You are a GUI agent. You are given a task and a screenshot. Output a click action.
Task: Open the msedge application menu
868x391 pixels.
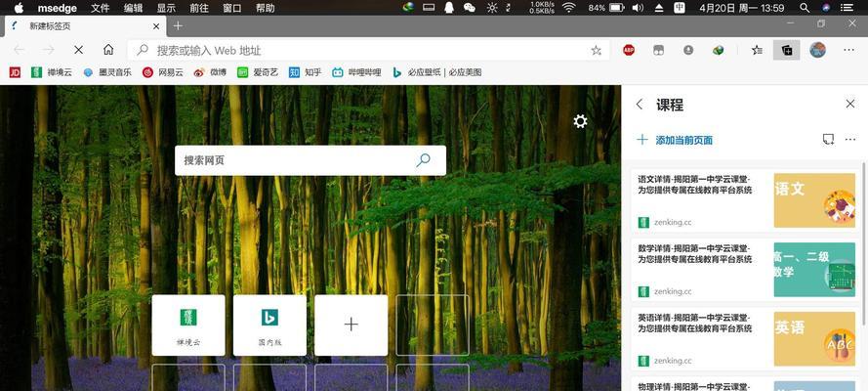click(x=57, y=8)
